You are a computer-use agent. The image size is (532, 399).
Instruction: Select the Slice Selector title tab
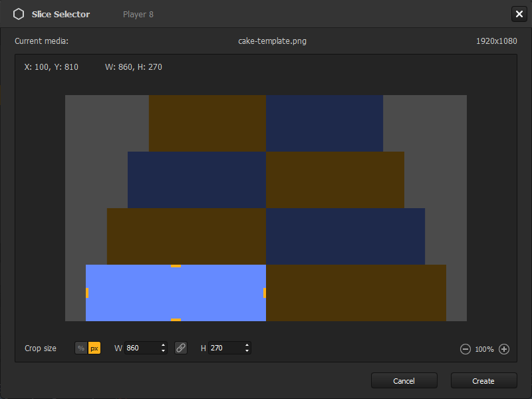(x=60, y=14)
